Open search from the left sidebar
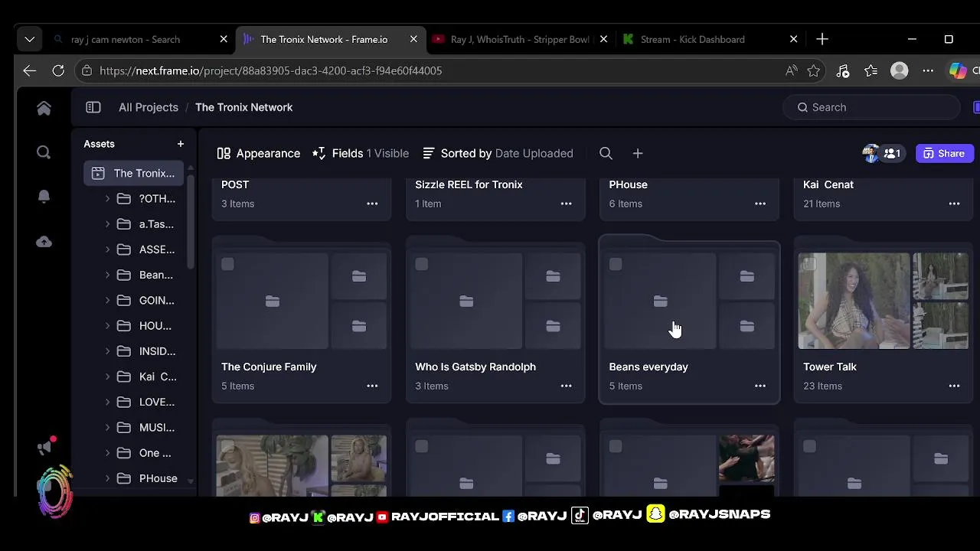The width and height of the screenshot is (980, 551). click(x=44, y=152)
